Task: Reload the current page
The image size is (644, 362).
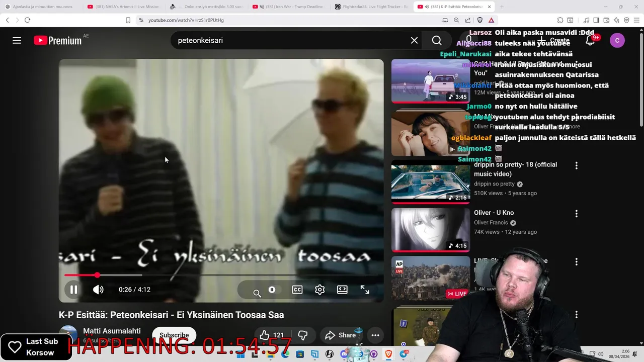Action: click(27, 20)
